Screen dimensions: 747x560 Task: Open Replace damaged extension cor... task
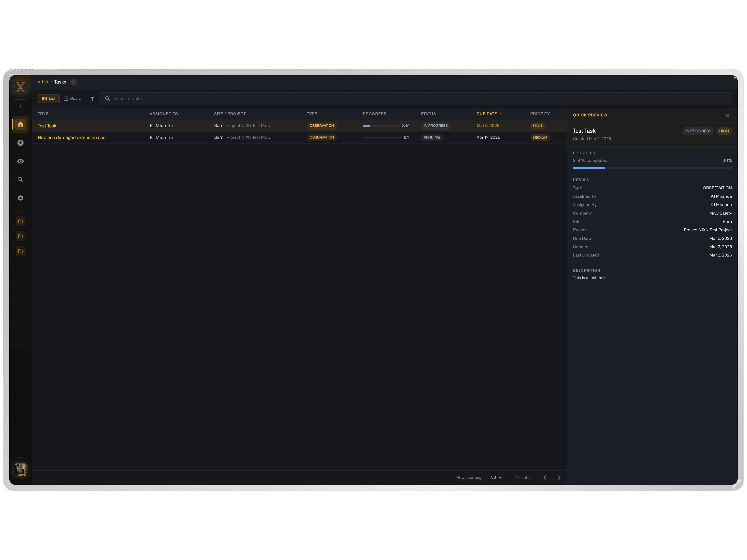click(x=73, y=137)
